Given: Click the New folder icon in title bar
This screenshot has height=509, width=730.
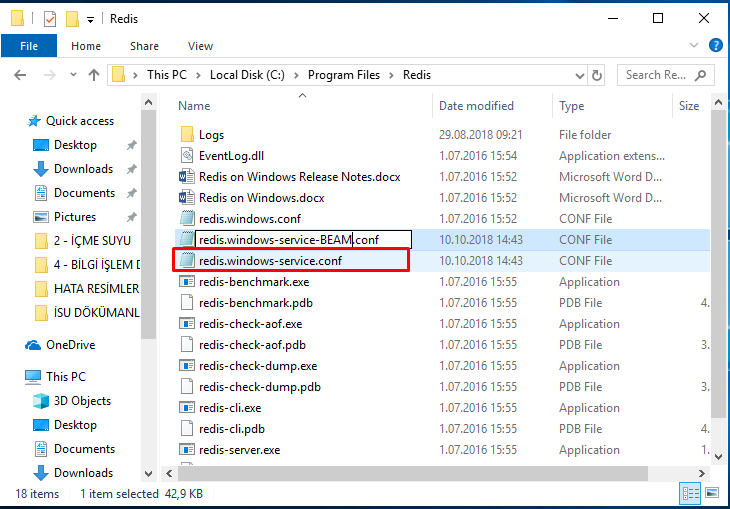Looking at the screenshot, I should (x=71, y=19).
